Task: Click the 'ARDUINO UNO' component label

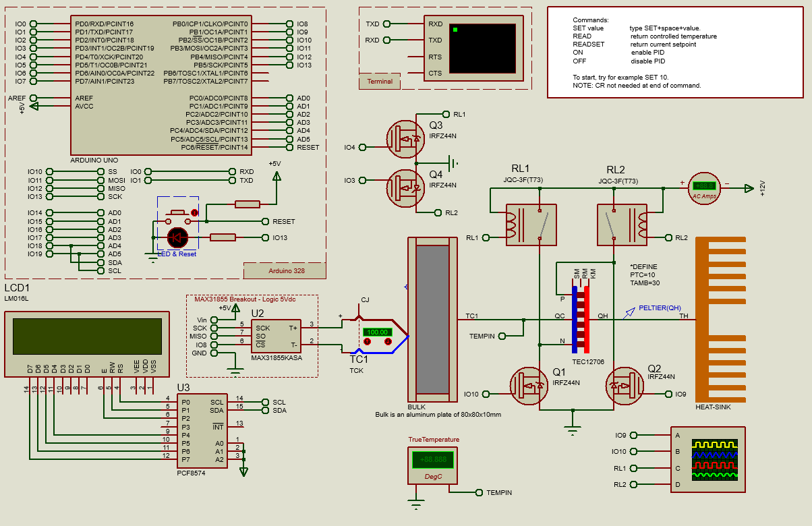Action: [94, 160]
